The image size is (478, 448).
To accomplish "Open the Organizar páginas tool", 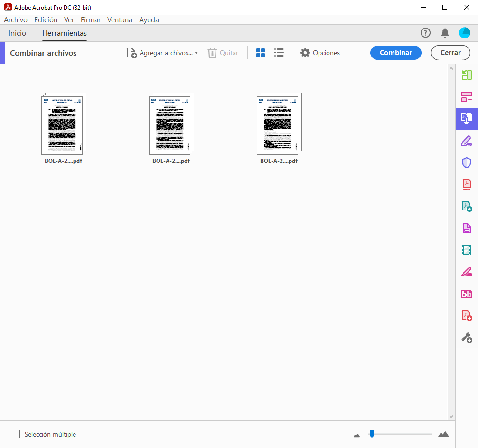I will 467,96.
